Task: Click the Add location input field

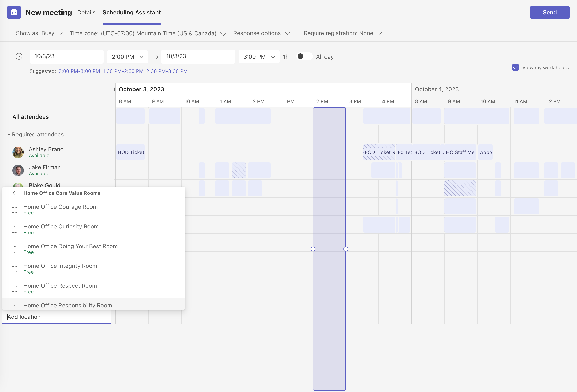Action: click(56, 317)
